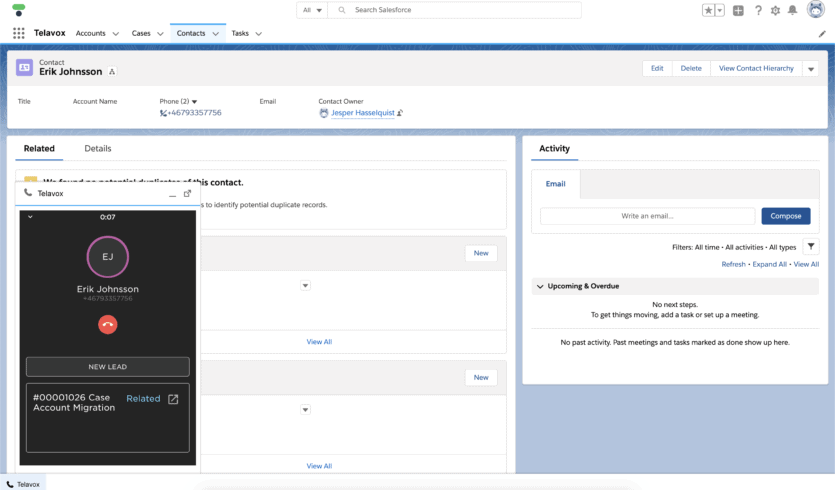Switch to the Details tab
The height and width of the screenshot is (490, 835).
point(98,149)
